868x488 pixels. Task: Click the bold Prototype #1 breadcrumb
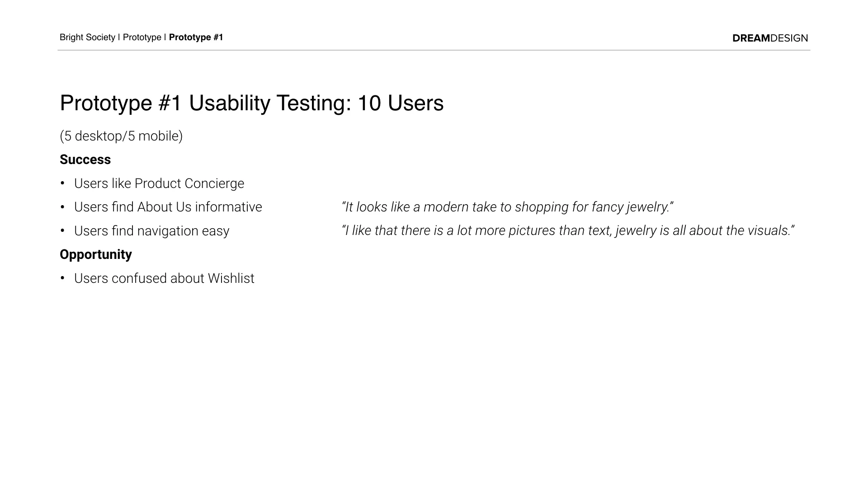pos(196,38)
